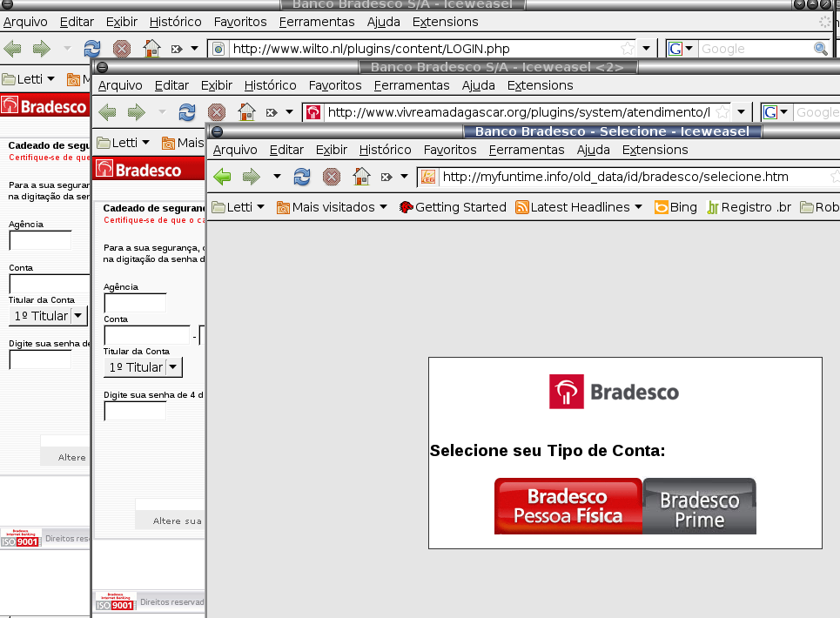
Task: Click the forward arrow in the rearmost wilto.nl window
Action: click(x=42, y=49)
